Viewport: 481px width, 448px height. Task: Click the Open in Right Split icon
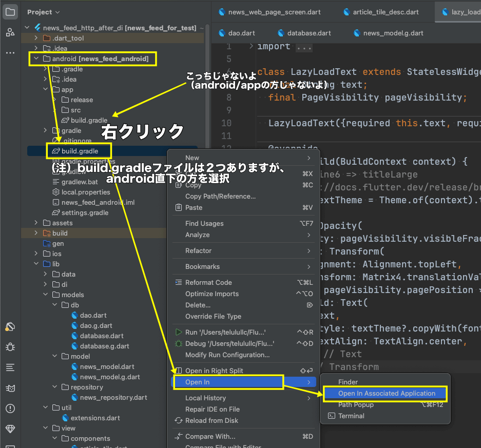pyautogui.click(x=178, y=371)
